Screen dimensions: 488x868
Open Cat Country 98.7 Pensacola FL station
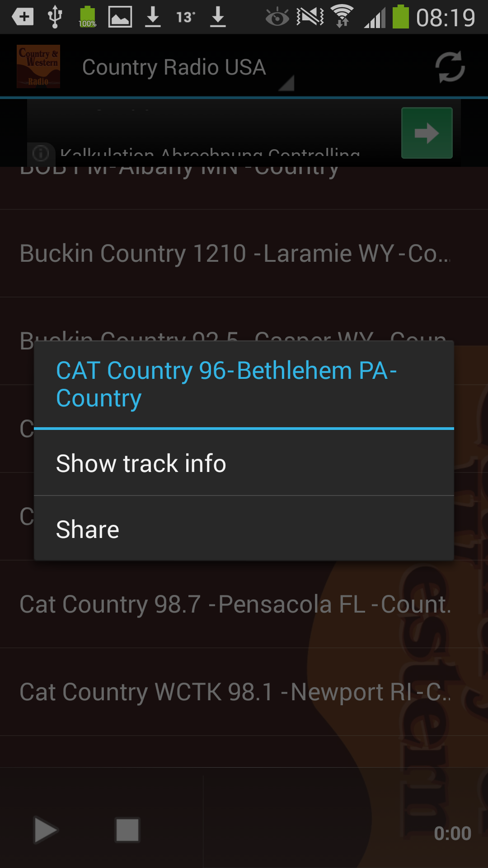click(x=235, y=604)
